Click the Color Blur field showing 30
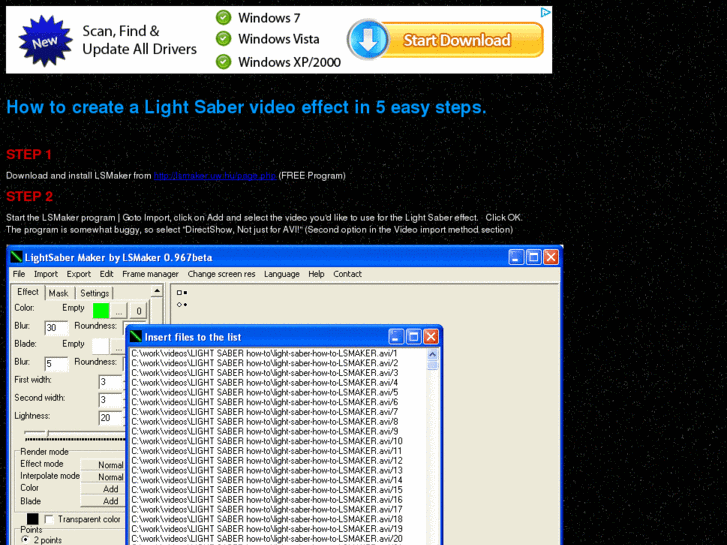 (56, 327)
